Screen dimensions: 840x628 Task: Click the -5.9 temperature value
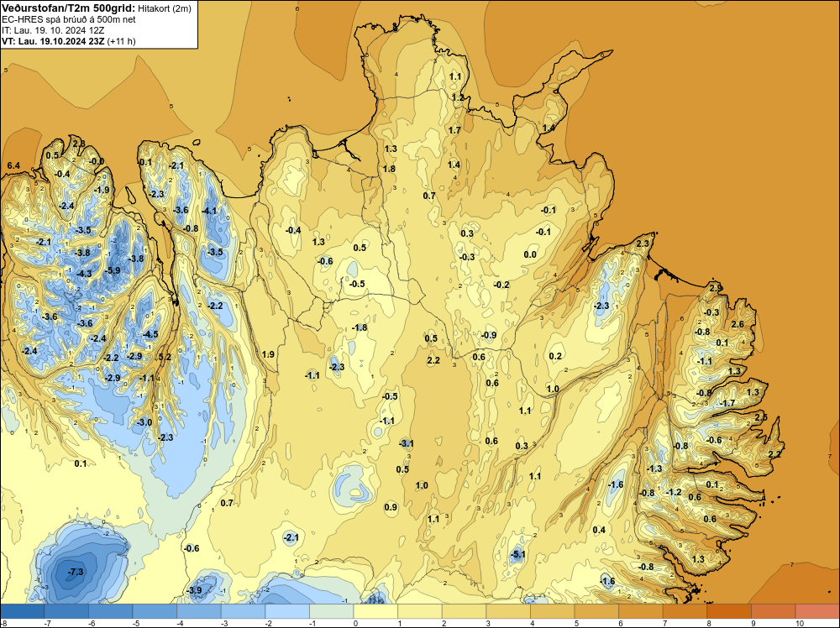click(113, 270)
